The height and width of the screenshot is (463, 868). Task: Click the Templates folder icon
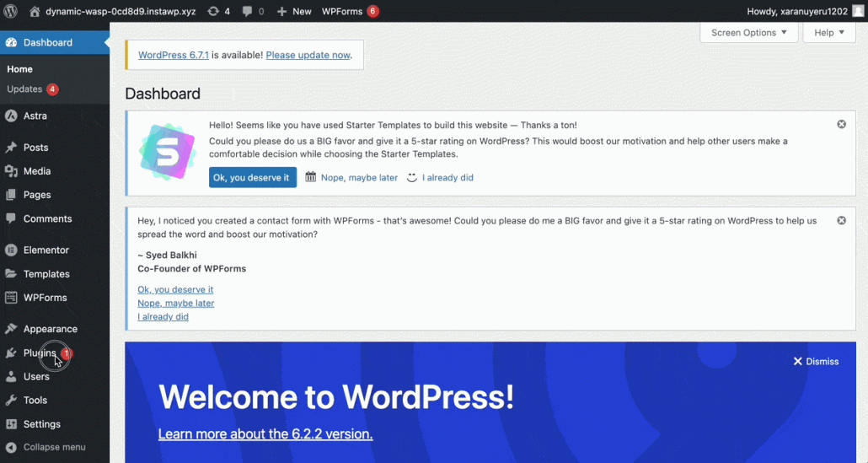11,273
